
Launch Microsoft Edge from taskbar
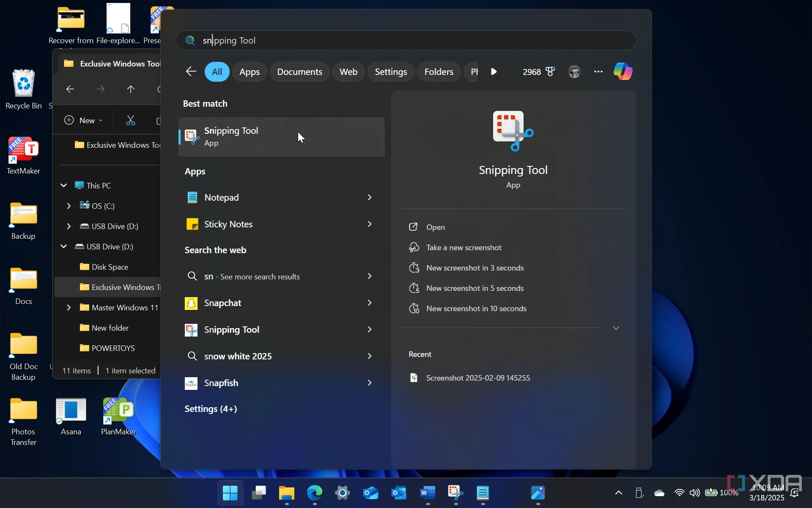pos(314,493)
